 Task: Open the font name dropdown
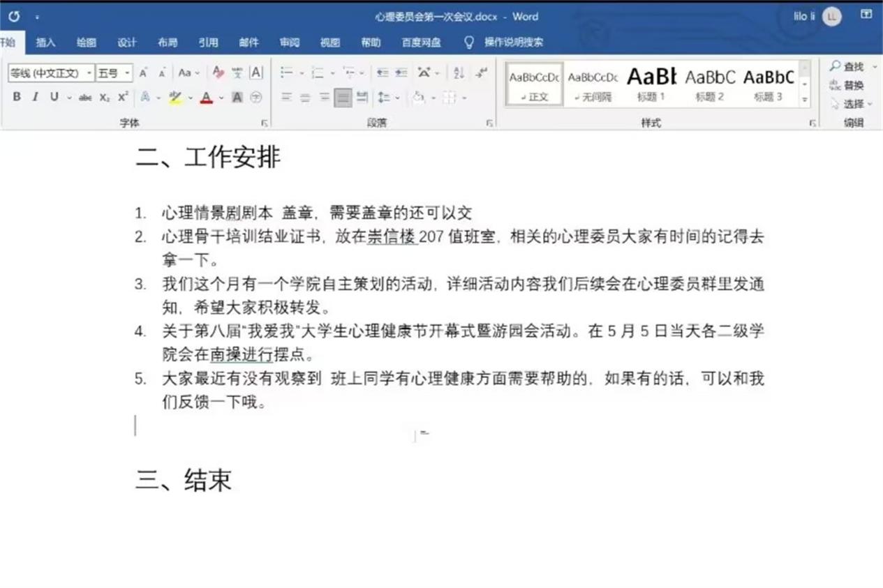[89, 73]
